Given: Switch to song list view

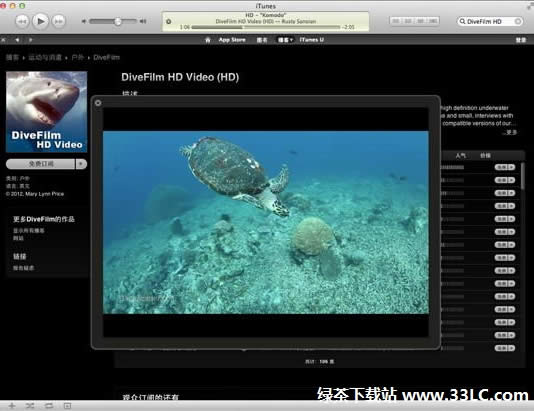Looking at the screenshot, I should coord(396,21).
